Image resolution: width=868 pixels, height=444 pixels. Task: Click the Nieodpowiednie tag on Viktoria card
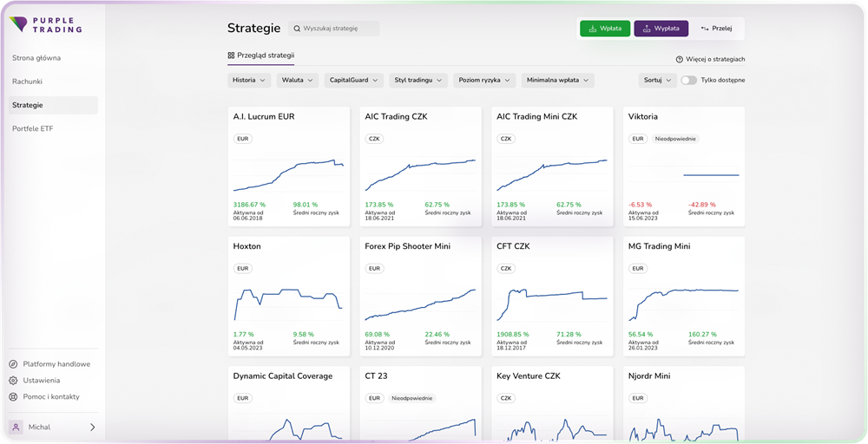[675, 139]
